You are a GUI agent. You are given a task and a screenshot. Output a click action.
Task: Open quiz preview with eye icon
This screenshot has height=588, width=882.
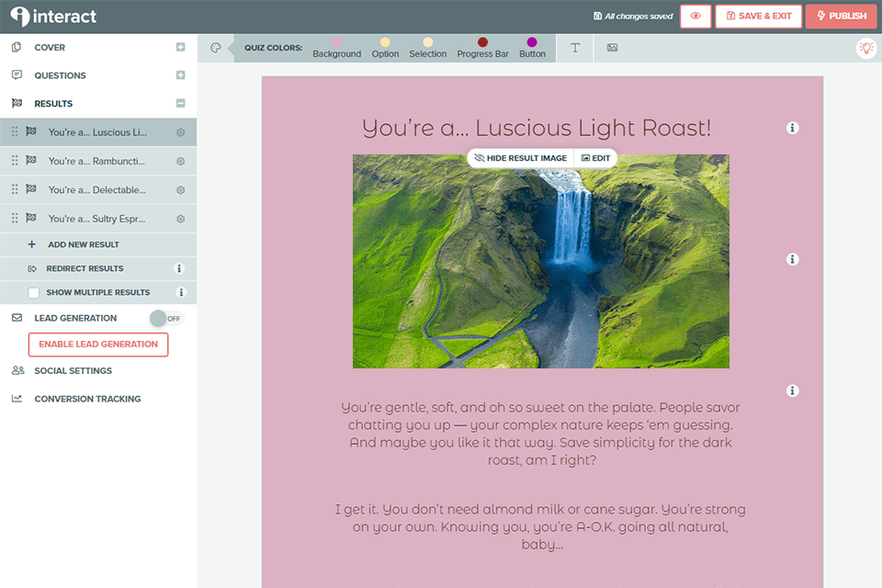tap(695, 17)
